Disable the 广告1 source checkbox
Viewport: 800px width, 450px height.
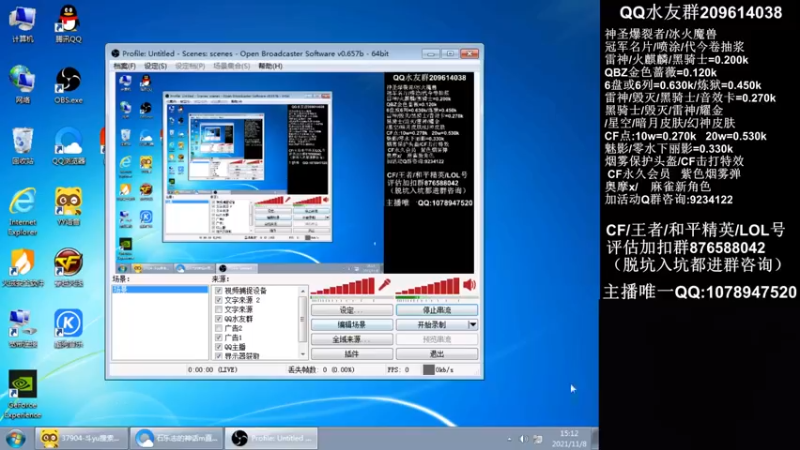tap(219, 337)
